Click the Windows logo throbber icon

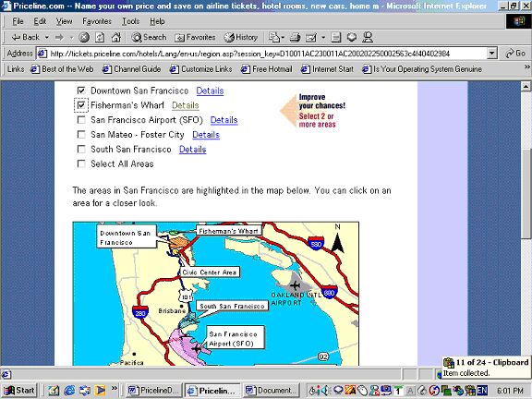tap(518, 21)
